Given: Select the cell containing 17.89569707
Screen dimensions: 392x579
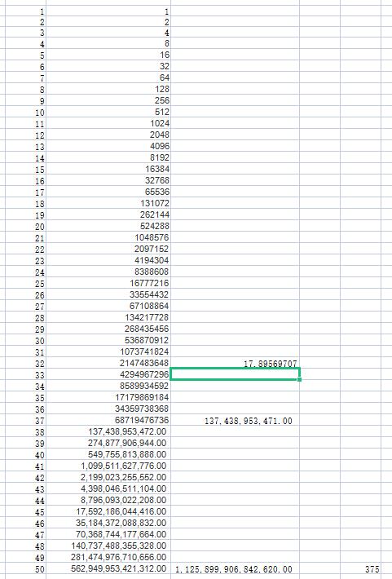Looking at the screenshot, I should (236, 363).
